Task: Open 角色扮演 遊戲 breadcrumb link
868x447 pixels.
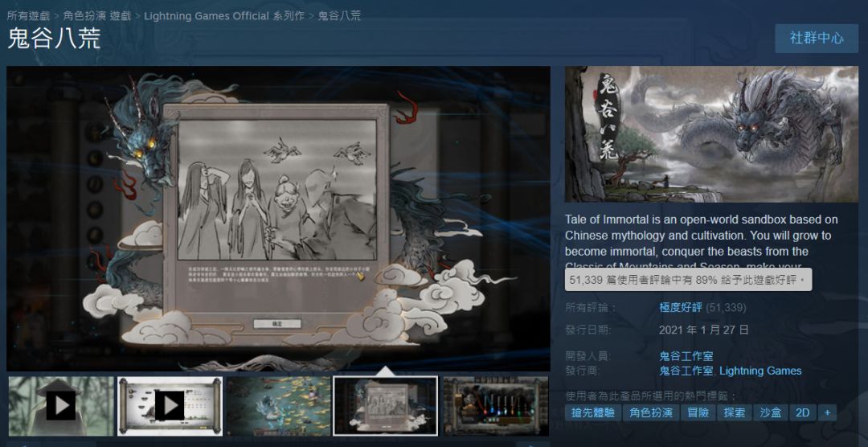Action: tap(97, 15)
